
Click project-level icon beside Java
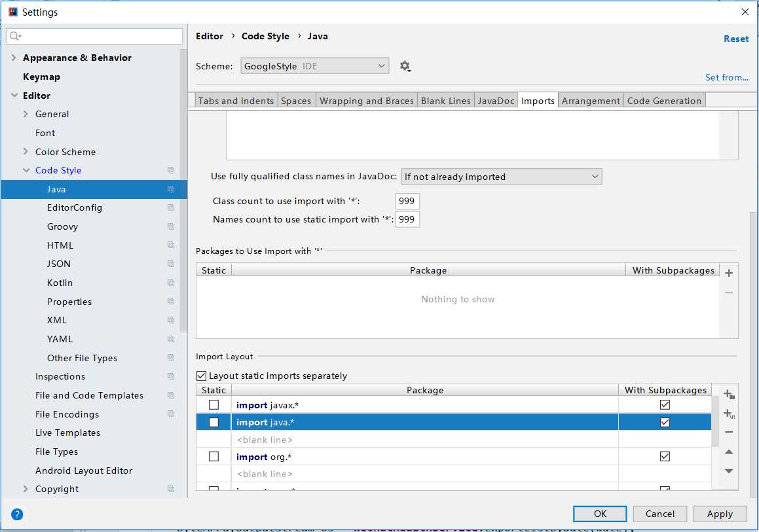[x=171, y=189]
